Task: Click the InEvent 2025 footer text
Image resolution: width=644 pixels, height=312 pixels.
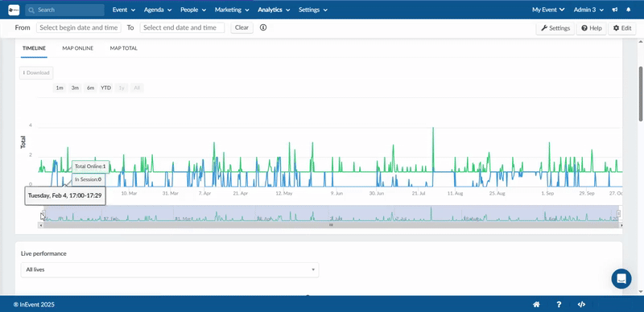Action: (34, 305)
